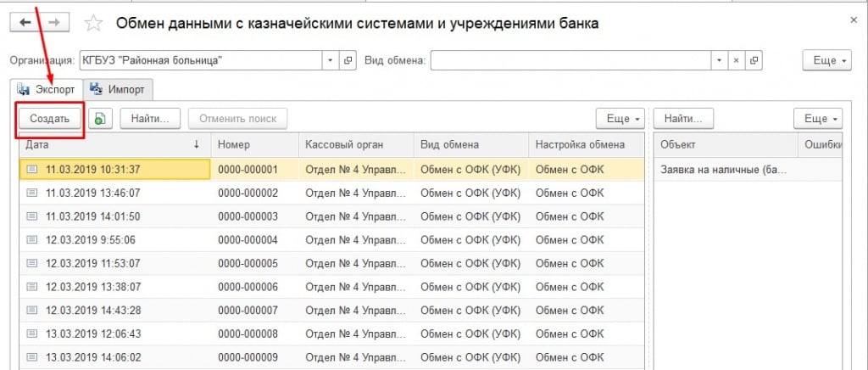
Task: Click the Кассовый орган column header
Action: click(x=356, y=144)
